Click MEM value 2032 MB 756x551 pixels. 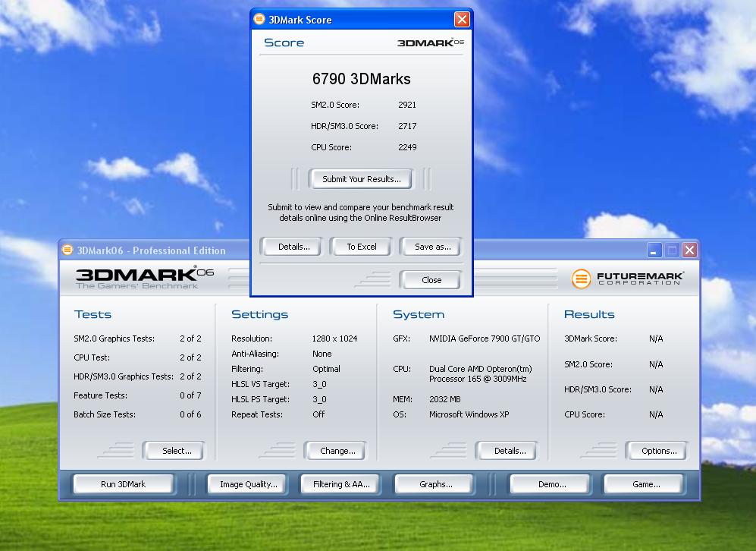pos(444,399)
